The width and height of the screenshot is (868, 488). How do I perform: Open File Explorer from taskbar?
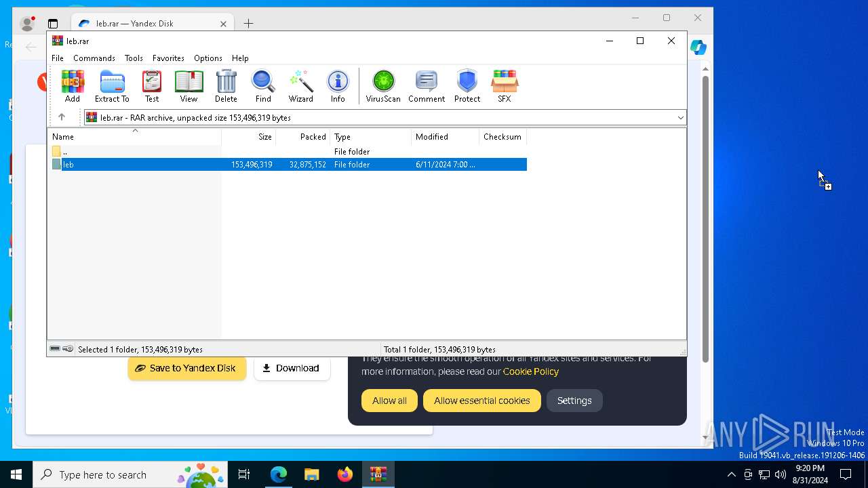pos(312,474)
